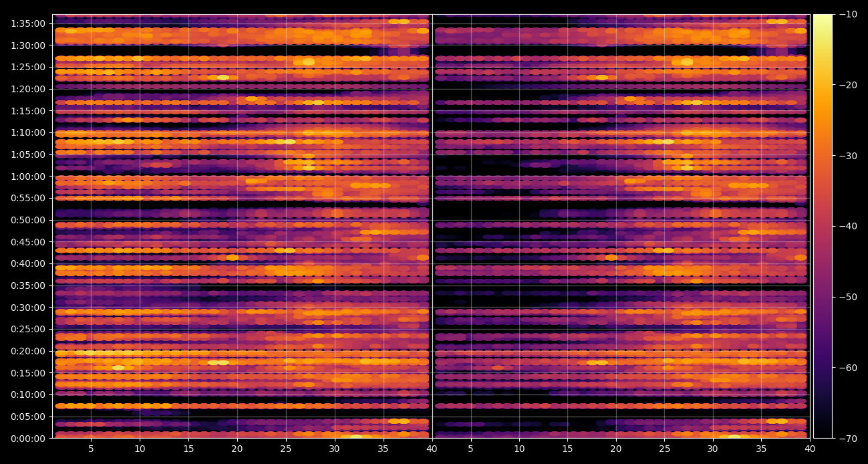Click x-axis tick 20 under left heatmap
Image resolution: width=868 pixels, height=464 pixels.
pyautogui.click(x=237, y=449)
